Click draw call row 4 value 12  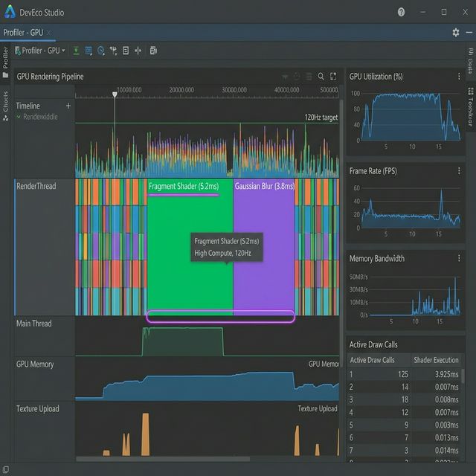[x=405, y=412]
